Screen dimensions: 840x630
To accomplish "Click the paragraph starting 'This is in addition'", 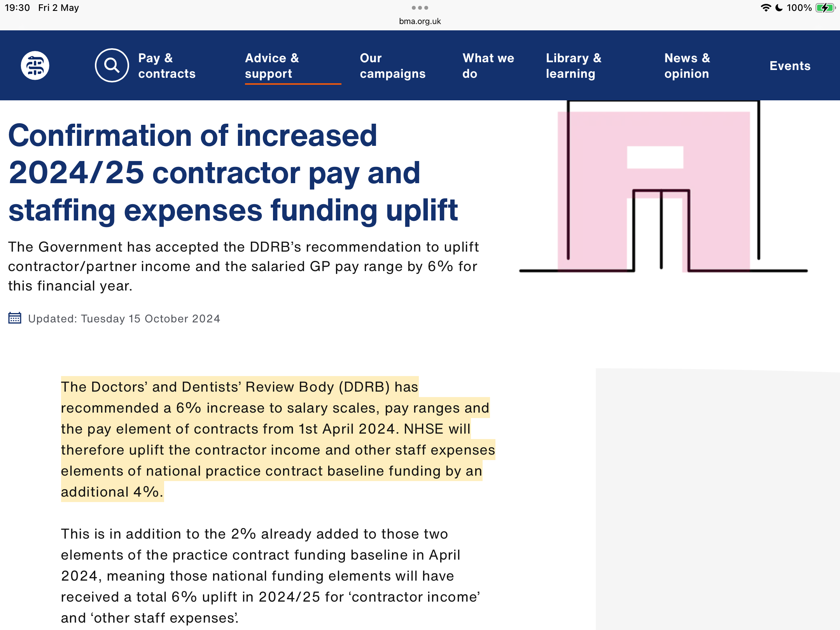I will coord(271,576).
